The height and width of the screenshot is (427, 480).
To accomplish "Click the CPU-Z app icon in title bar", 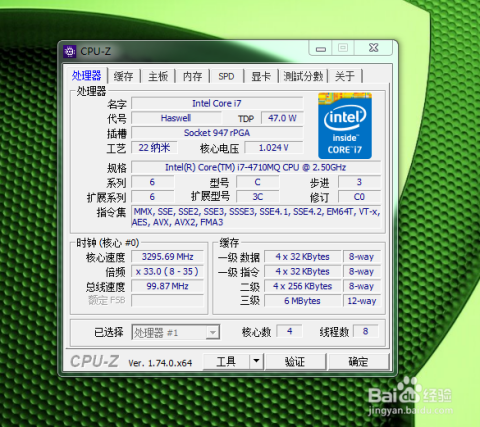I will click(69, 52).
